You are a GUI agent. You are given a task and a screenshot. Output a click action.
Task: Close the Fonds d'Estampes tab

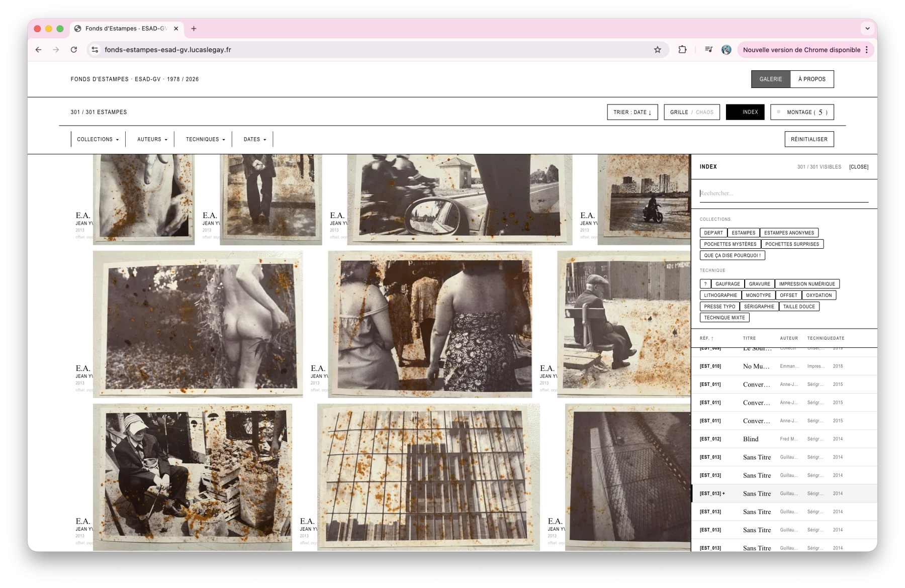pos(176,29)
